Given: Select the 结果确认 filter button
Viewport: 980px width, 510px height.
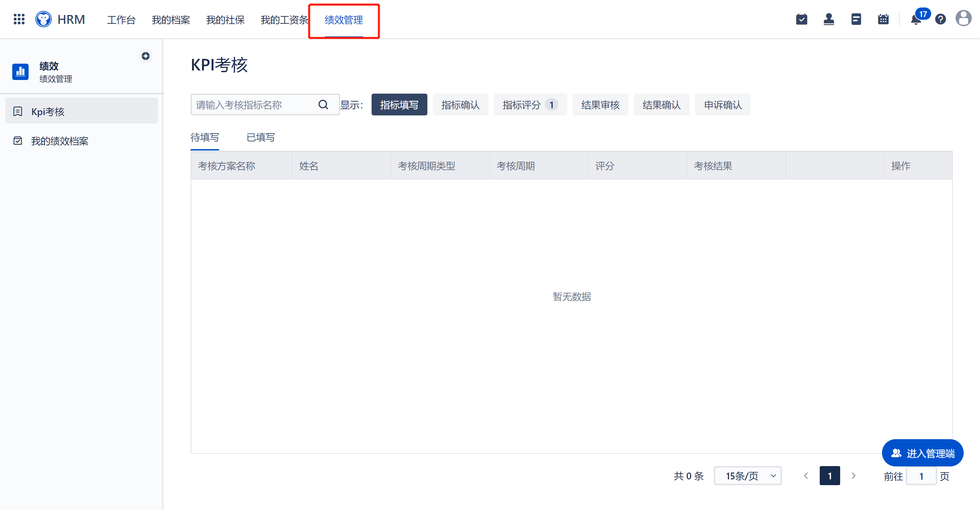Looking at the screenshot, I should pos(661,105).
